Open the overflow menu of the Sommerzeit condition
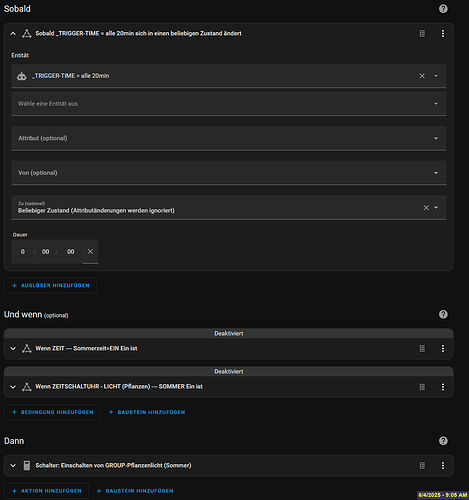 tap(443, 348)
